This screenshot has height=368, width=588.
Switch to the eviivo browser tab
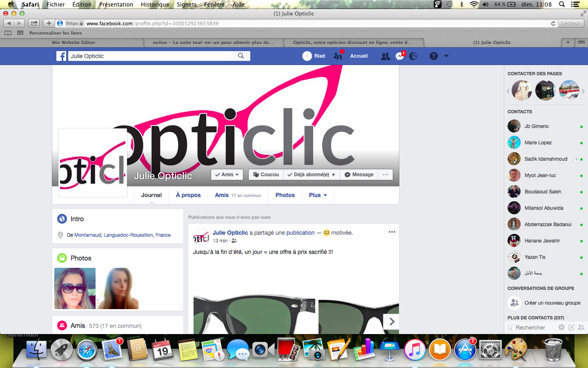(x=214, y=43)
